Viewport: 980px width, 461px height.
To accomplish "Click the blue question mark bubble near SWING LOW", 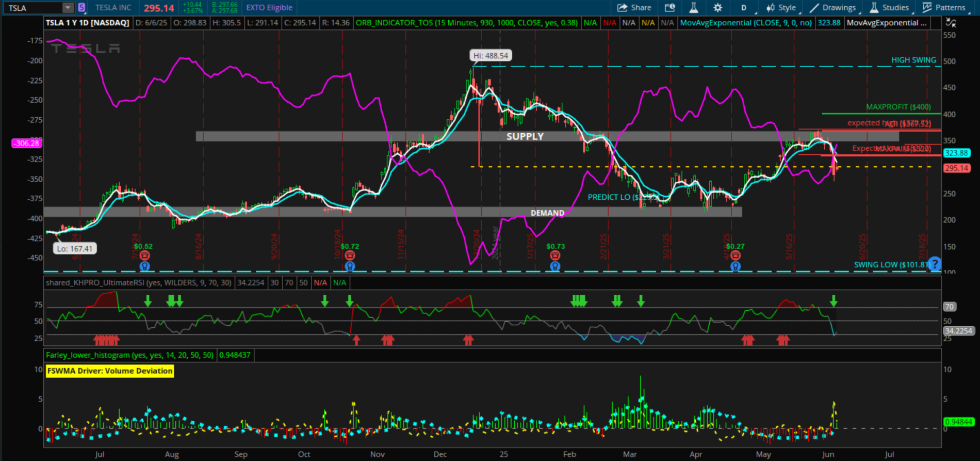I will [x=935, y=264].
